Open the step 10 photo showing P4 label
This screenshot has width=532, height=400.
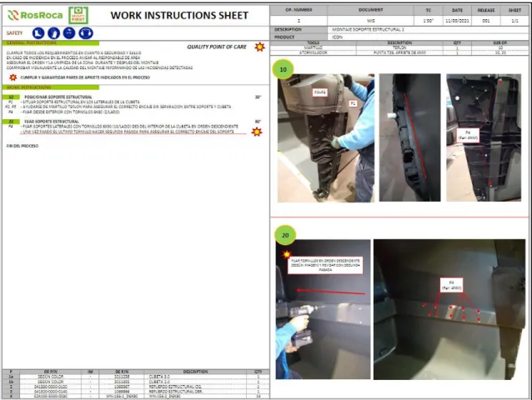pyautogui.click(x=484, y=137)
